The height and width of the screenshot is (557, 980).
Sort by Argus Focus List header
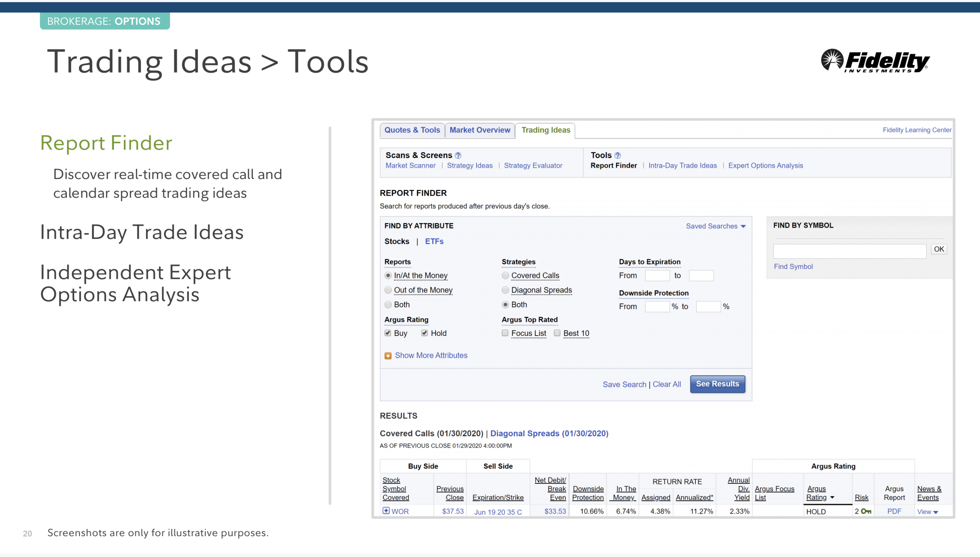click(774, 493)
